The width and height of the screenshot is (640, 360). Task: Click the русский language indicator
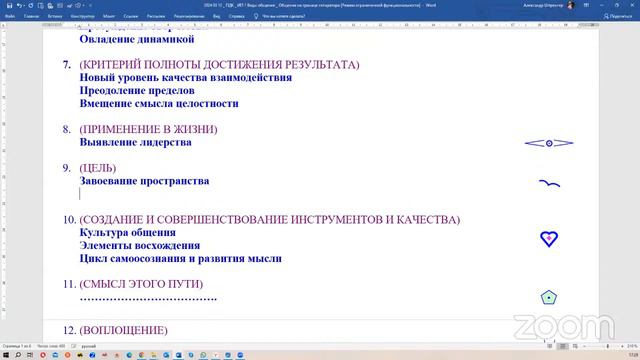(x=89, y=346)
